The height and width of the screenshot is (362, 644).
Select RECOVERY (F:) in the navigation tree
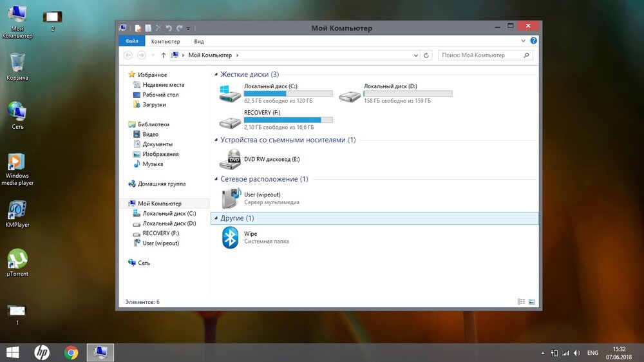click(160, 233)
